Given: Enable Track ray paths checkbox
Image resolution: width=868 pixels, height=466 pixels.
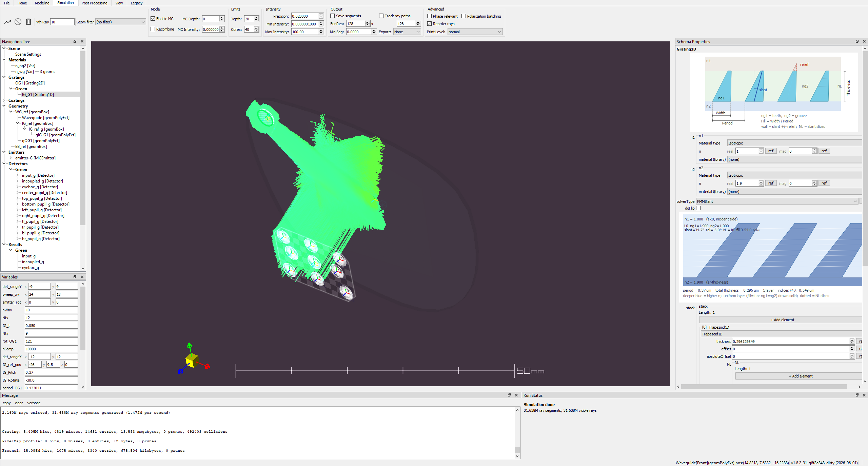Looking at the screenshot, I should 381,16.
